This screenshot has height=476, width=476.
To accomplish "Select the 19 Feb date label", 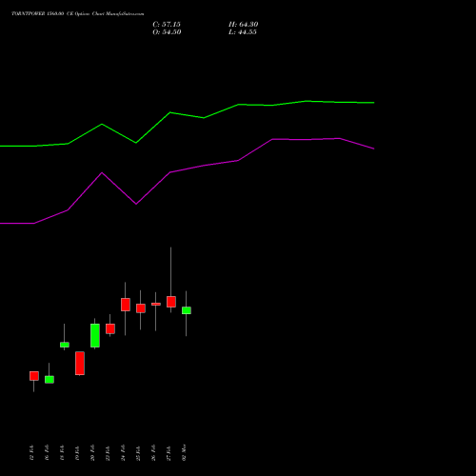I will (x=77, y=453).
